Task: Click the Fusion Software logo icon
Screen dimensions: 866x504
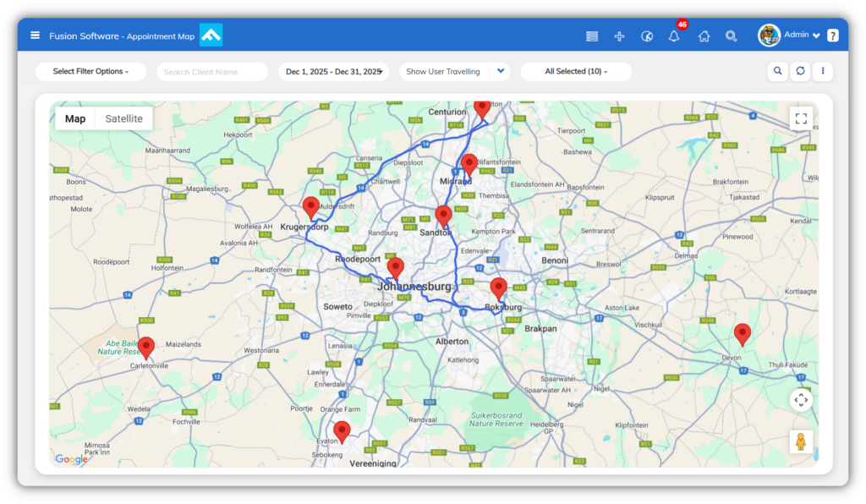Action: click(x=211, y=35)
